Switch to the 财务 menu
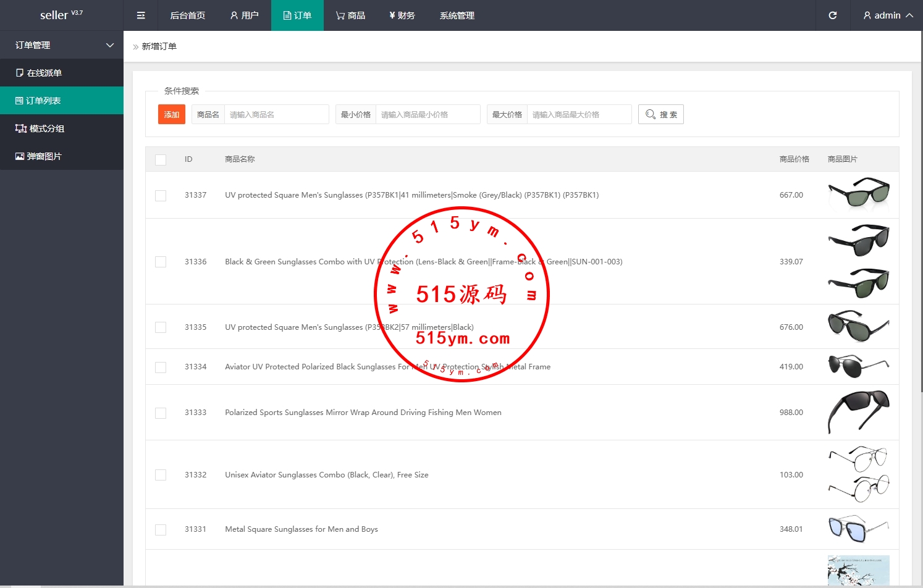Image resolution: width=923 pixels, height=588 pixels. click(x=402, y=15)
